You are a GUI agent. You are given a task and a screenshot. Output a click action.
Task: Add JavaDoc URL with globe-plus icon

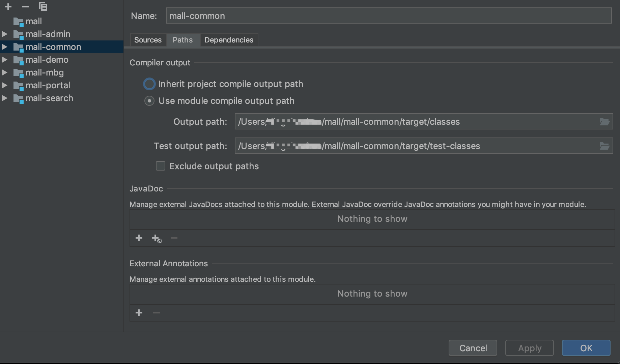[x=157, y=239]
